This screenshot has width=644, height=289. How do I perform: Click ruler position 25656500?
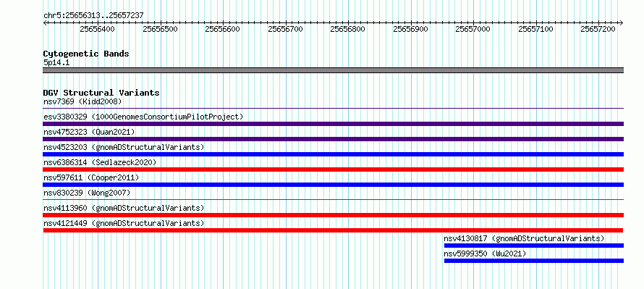160,29
